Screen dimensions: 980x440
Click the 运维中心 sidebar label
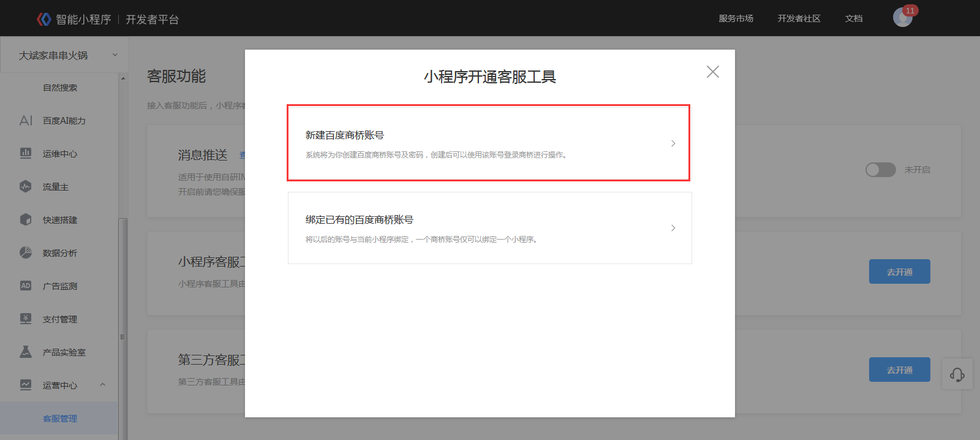[x=60, y=154]
